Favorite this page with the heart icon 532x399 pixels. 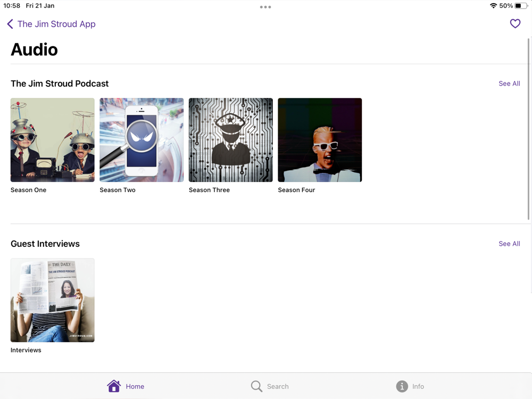coord(515,23)
